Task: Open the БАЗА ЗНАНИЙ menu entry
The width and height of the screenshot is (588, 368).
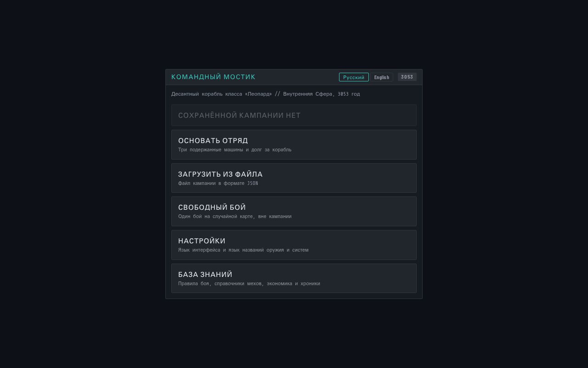Action: click(294, 278)
